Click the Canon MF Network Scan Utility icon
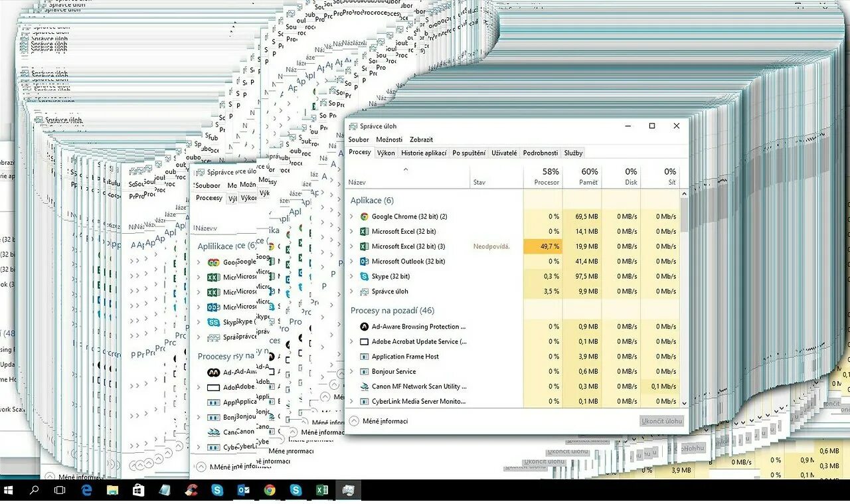The width and height of the screenshot is (850, 504). tap(364, 386)
